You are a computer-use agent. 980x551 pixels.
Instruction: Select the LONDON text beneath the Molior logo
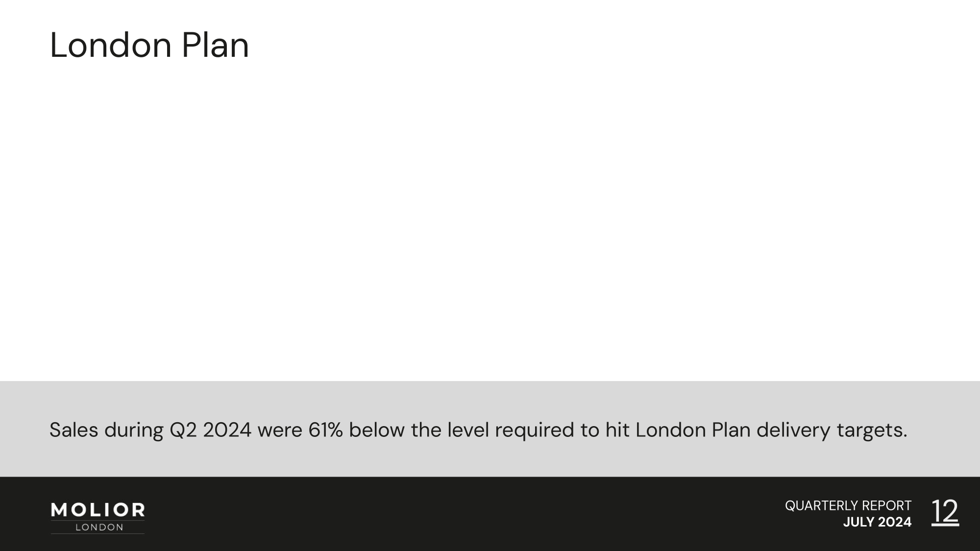click(99, 527)
